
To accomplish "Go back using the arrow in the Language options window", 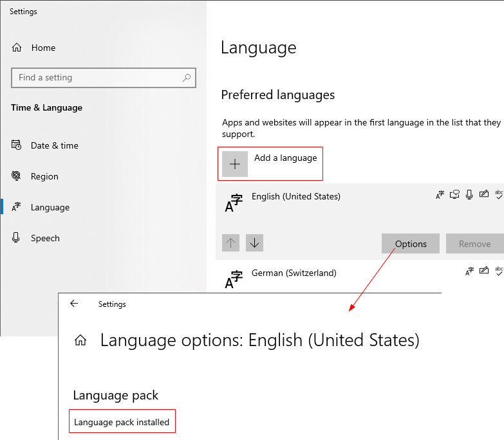I will coord(74,304).
